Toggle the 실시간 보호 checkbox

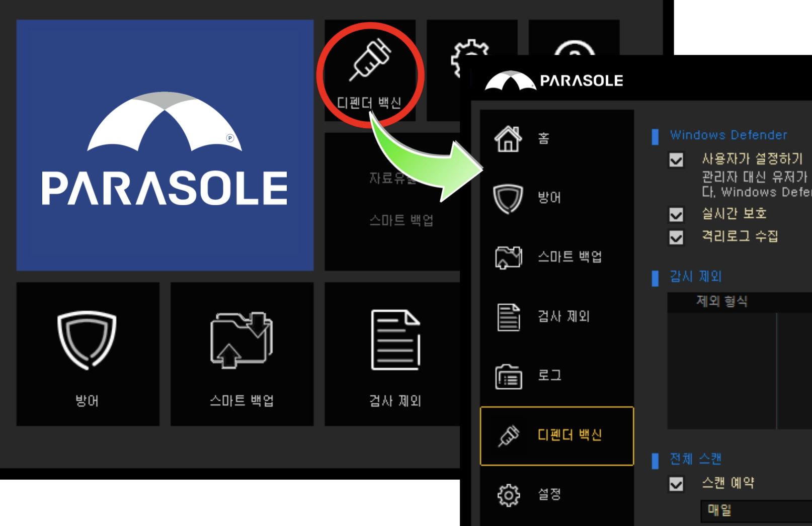[x=676, y=215]
